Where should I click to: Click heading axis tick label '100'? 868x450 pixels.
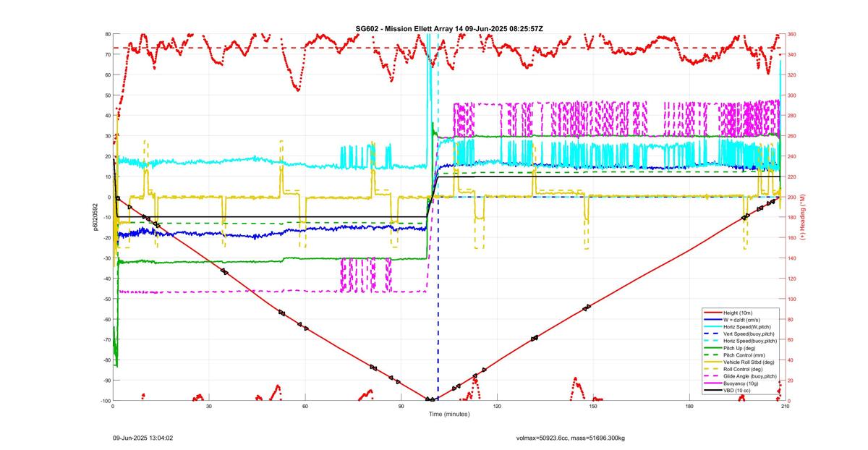(792, 299)
